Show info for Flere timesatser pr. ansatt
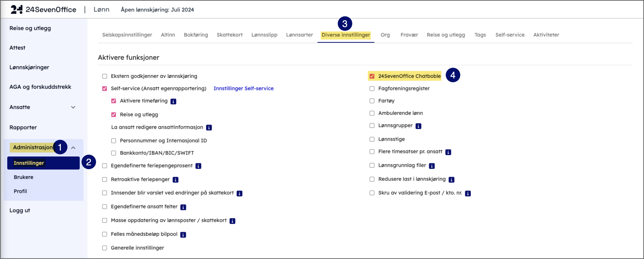Viewport: 644px width, 259px height. 448,152
